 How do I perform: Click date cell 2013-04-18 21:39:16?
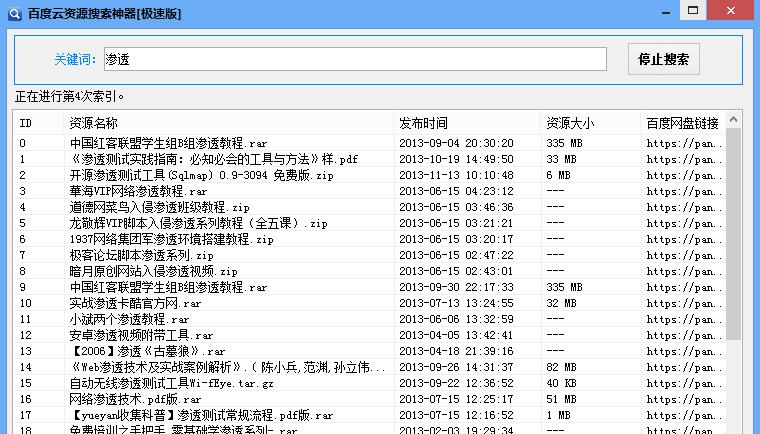(x=456, y=351)
